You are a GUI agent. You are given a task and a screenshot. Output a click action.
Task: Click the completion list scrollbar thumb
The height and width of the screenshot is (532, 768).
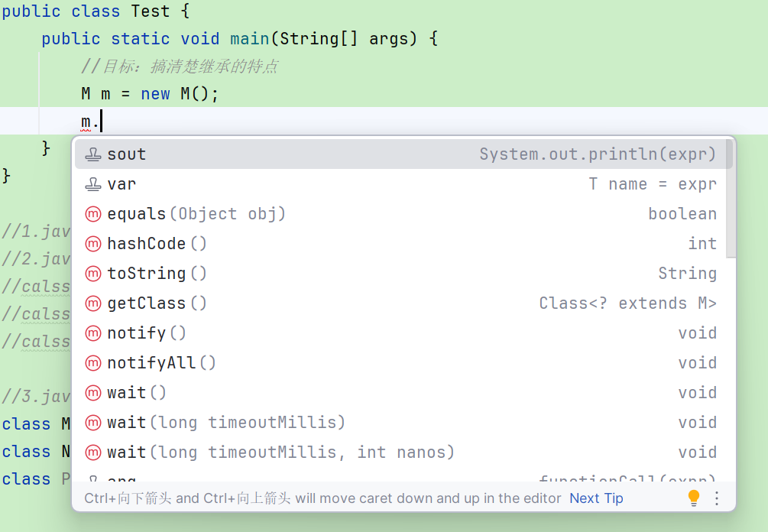tap(731, 199)
